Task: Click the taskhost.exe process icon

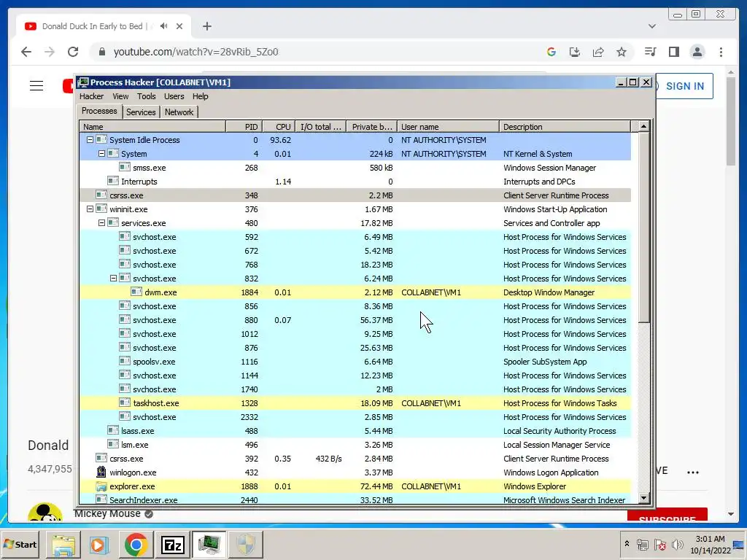Action: point(125,402)
